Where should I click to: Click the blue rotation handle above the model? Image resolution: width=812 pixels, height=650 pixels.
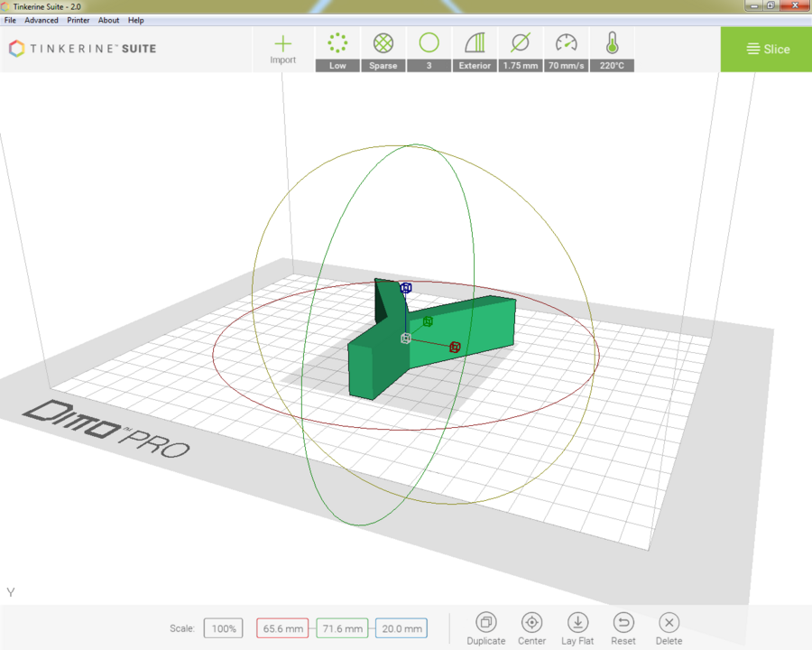coord(404,287)
